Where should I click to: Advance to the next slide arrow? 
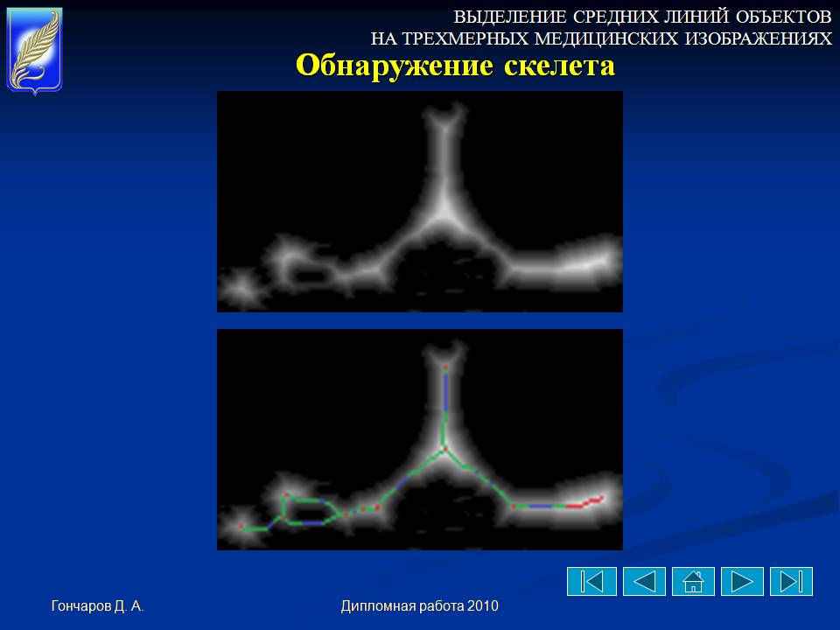coord(743,581)
